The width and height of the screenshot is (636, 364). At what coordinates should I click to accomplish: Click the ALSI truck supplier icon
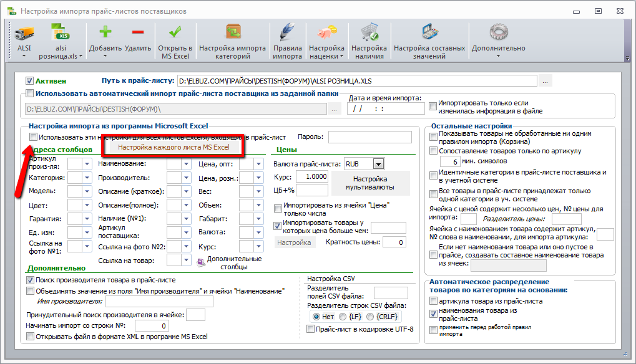[x=24, y=33]
